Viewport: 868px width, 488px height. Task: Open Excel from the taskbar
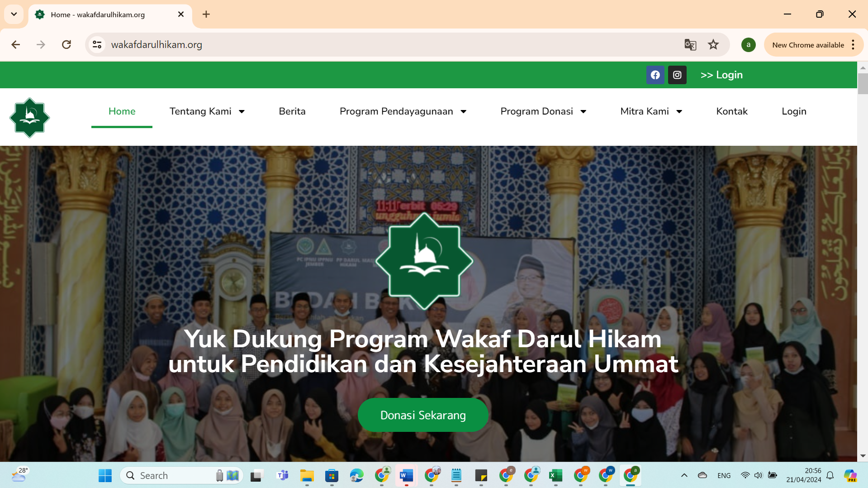pos(555,475)
